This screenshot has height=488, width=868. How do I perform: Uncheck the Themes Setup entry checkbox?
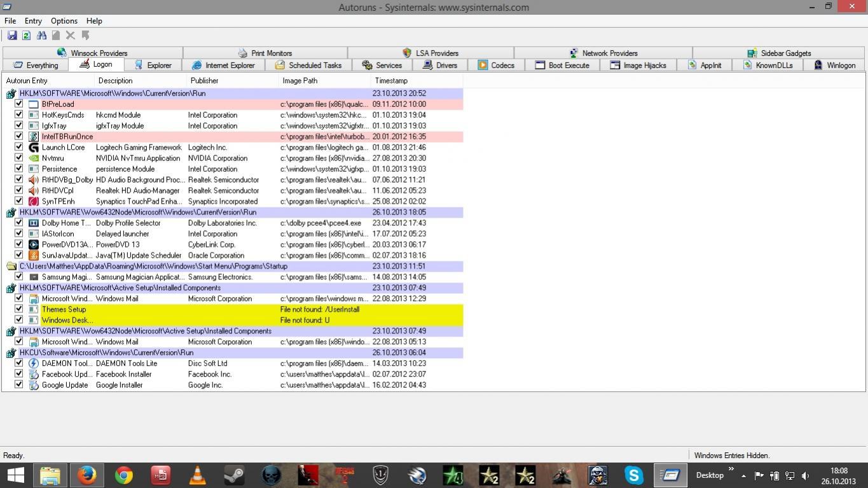pos(18,309)
